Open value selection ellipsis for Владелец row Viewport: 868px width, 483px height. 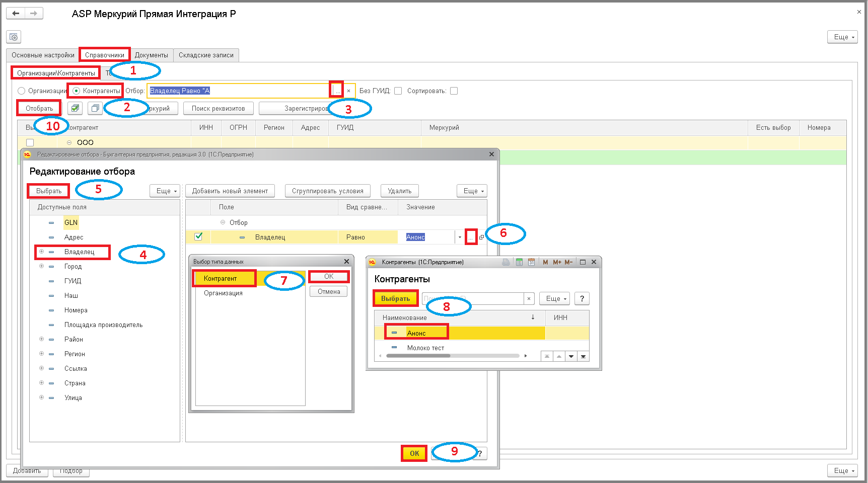point(471,237)
